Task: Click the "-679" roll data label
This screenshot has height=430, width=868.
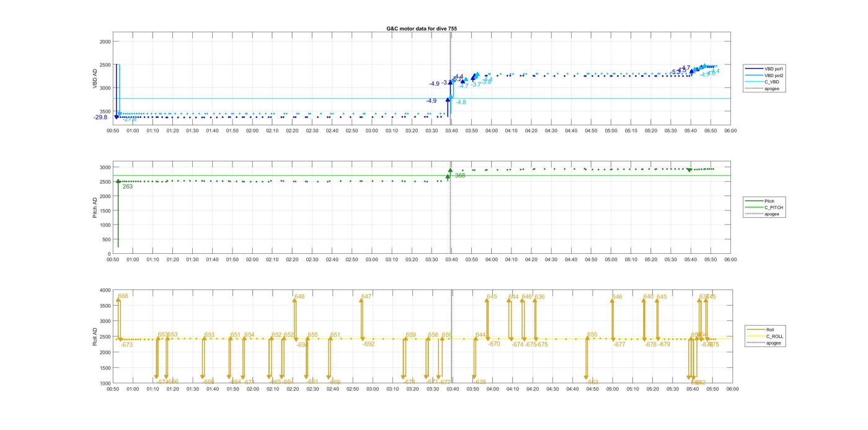Action: point(664,344)
